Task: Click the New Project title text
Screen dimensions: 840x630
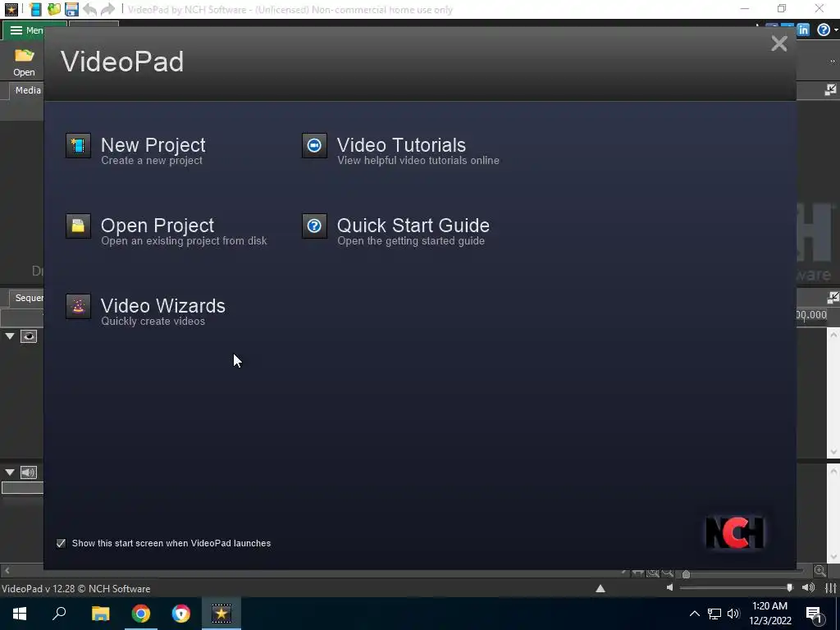Action: pos(153,144)
